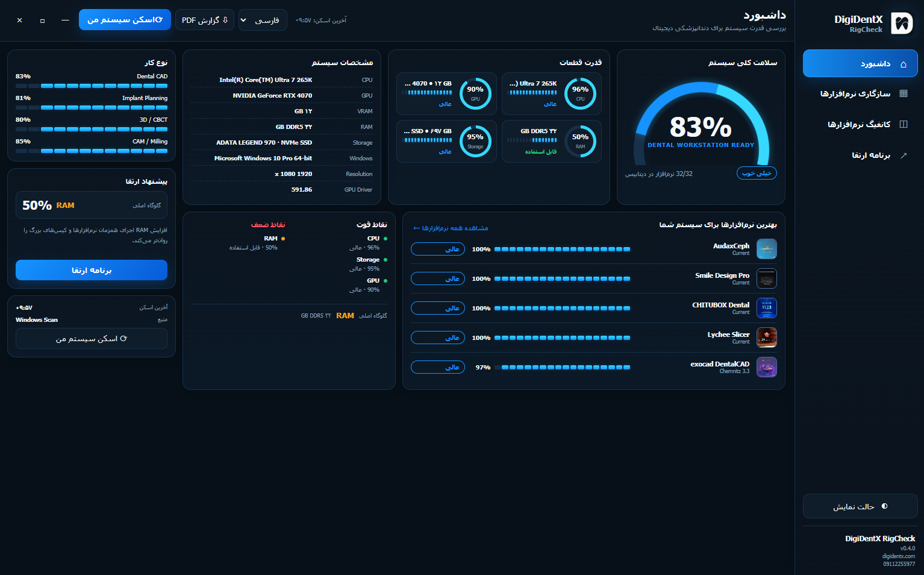The width and height of the screenshot is (924, 575).
Task: Open the Lychee Slicer app icon
Action: [x=767, y=338]
